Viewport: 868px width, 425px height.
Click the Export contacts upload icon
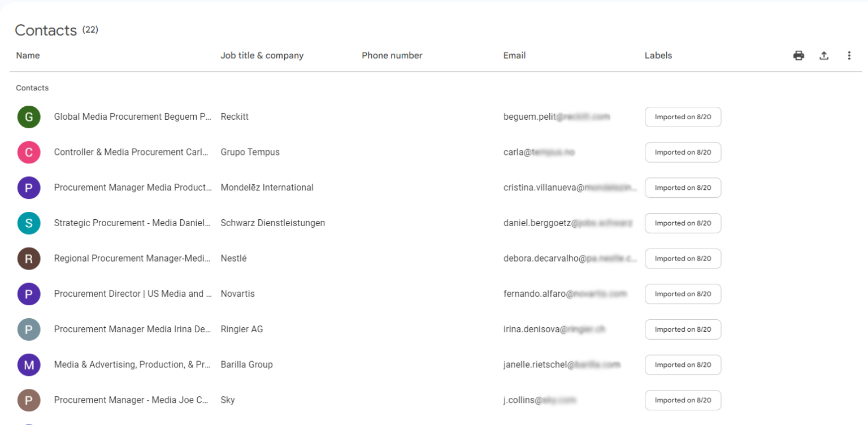[824, 55]
